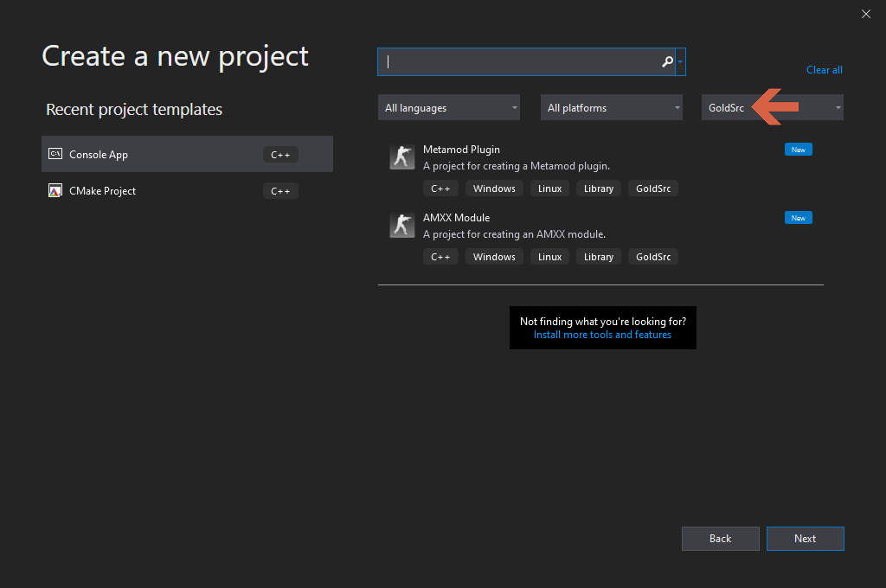Click C++ tag under AMXX Module
The image size is (886, 588).
click(x=440, y=257)
